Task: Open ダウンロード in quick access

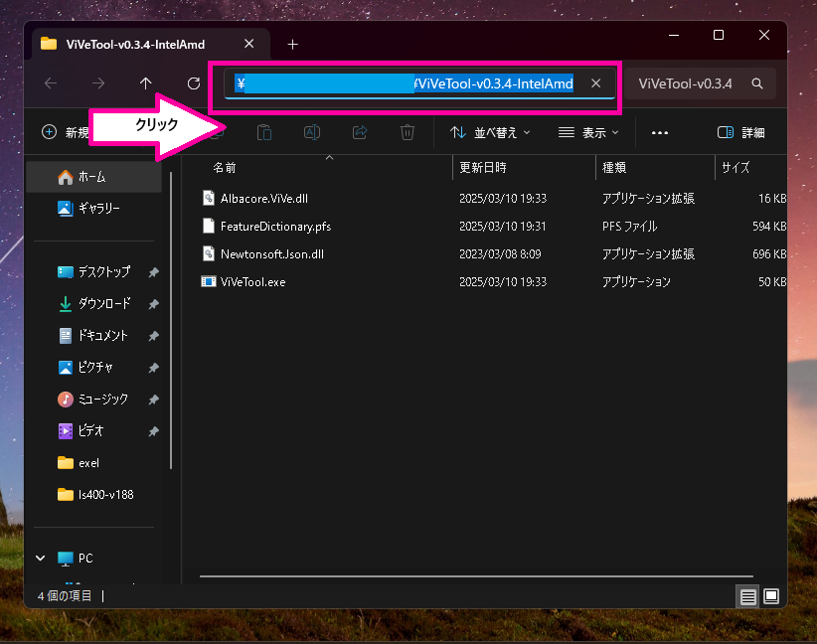Action: [x=93, y=304]
